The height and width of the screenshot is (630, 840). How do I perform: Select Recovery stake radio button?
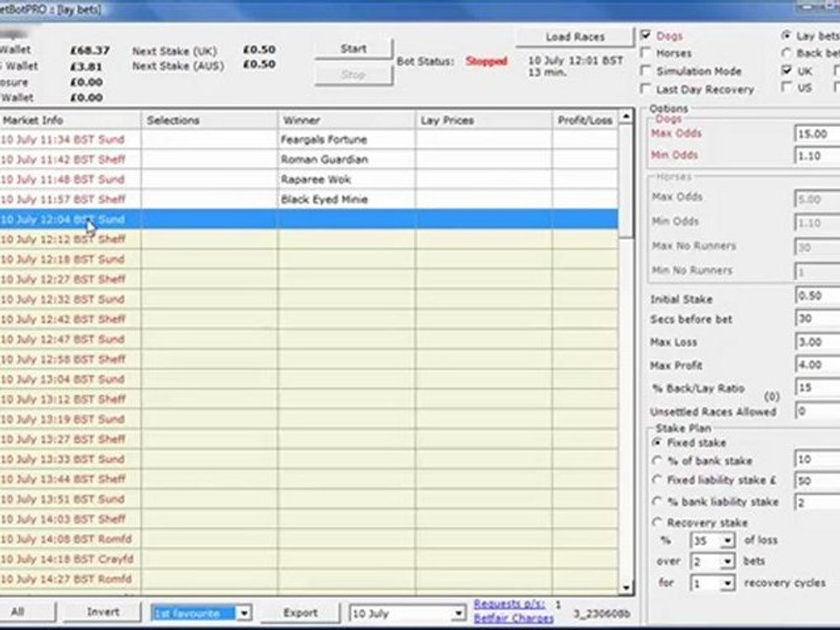(x=657, y=521)
